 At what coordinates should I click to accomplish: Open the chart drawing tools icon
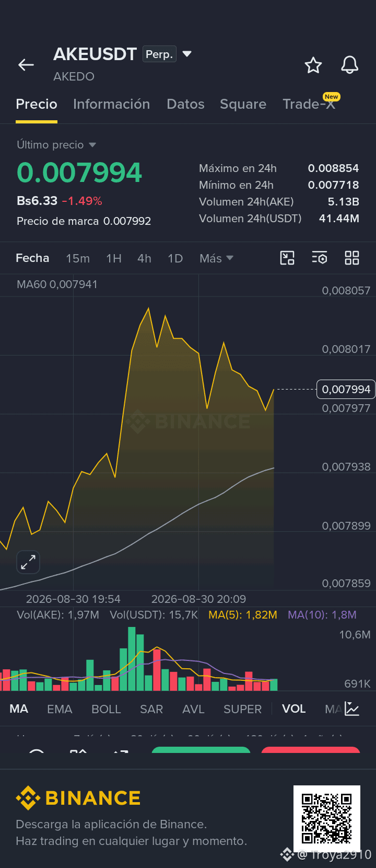[x=287, y=258]
